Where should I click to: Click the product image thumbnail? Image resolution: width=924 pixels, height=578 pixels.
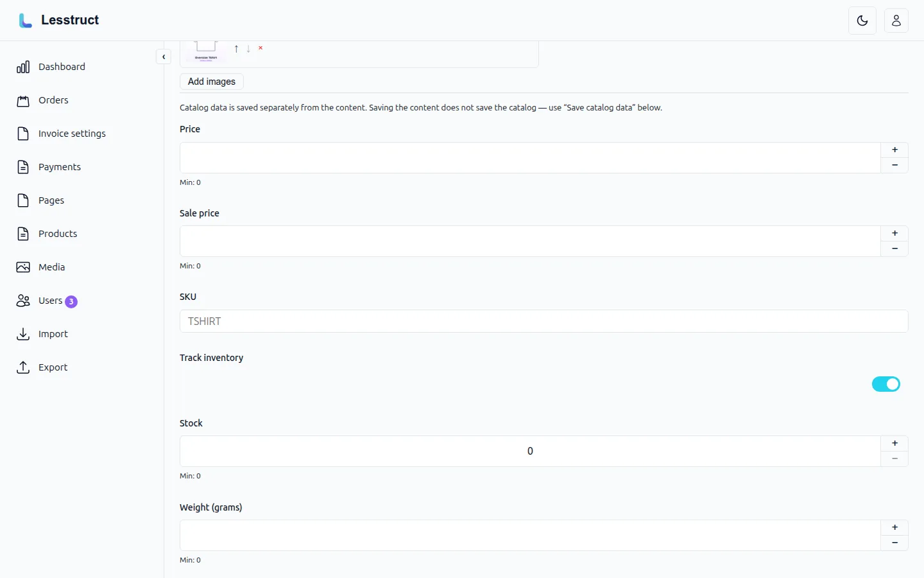pos(206,51)
